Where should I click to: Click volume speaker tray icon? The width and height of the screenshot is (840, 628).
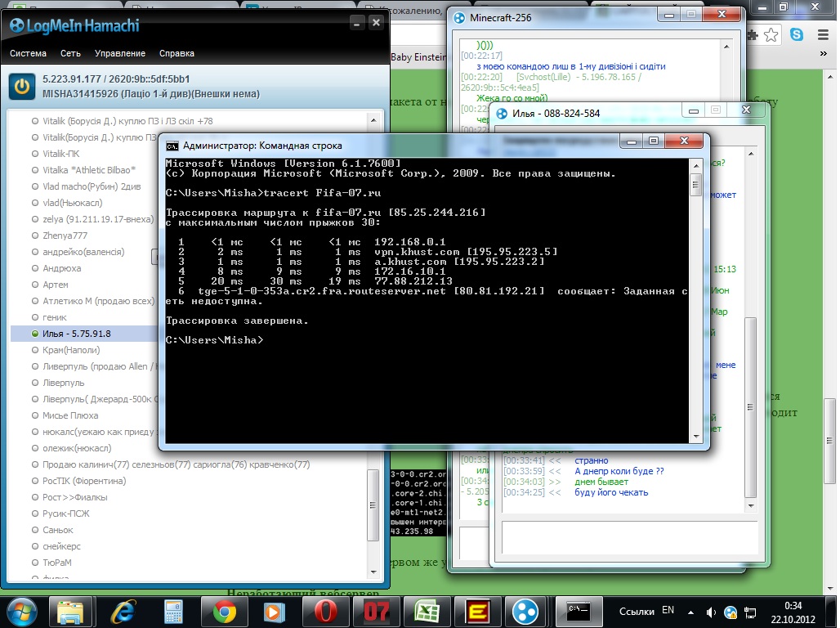tap(712, 612)
